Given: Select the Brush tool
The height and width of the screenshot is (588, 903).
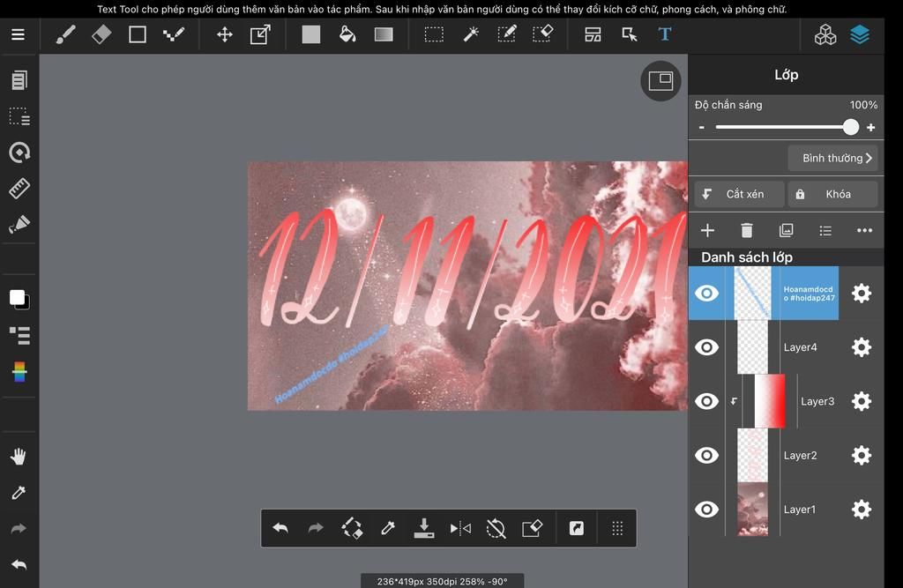Looking at the screenshot, I should 65,34.
